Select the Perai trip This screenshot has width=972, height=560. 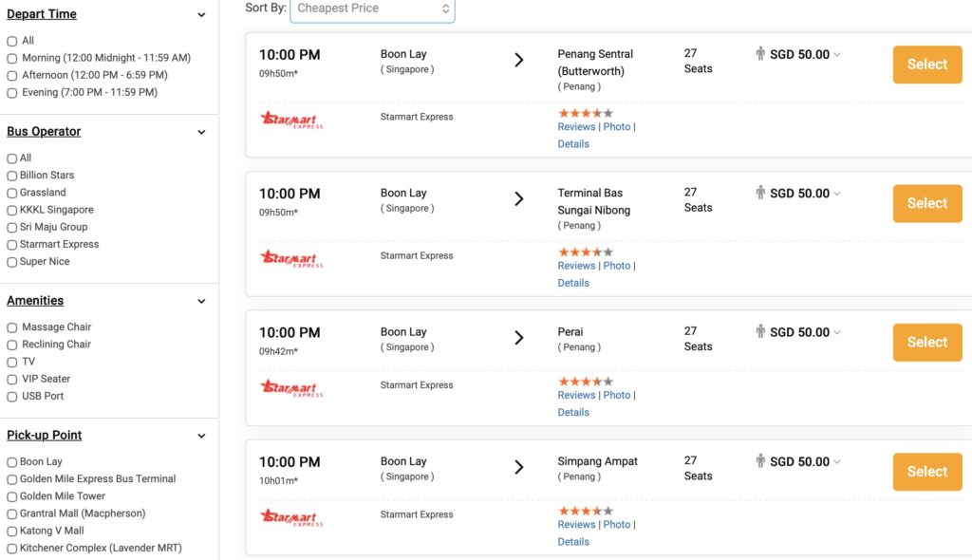[926, 343]
